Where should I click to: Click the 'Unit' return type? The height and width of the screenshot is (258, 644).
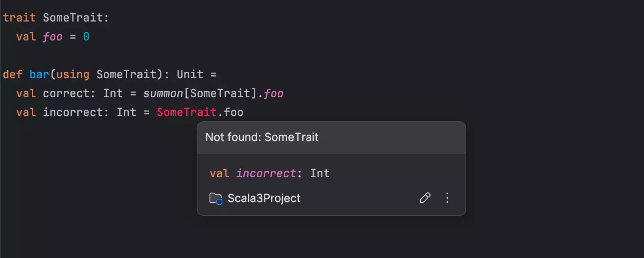[x=190, y=74]
